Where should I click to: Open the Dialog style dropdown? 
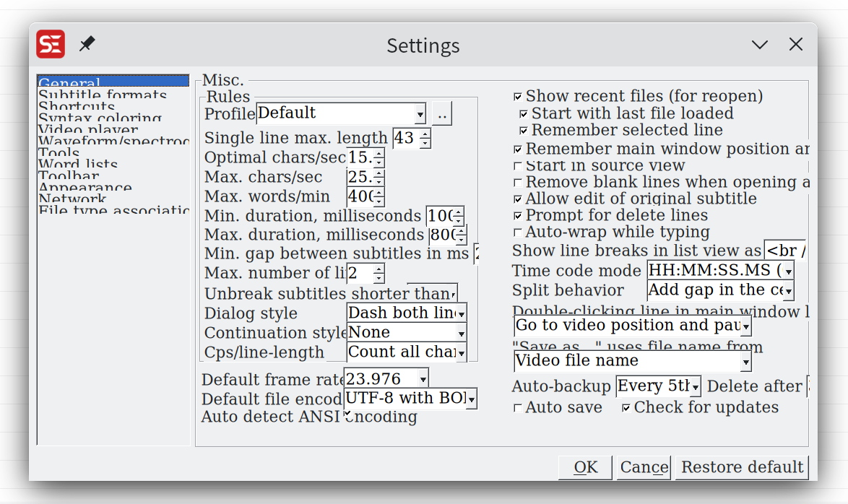(461, 313)
